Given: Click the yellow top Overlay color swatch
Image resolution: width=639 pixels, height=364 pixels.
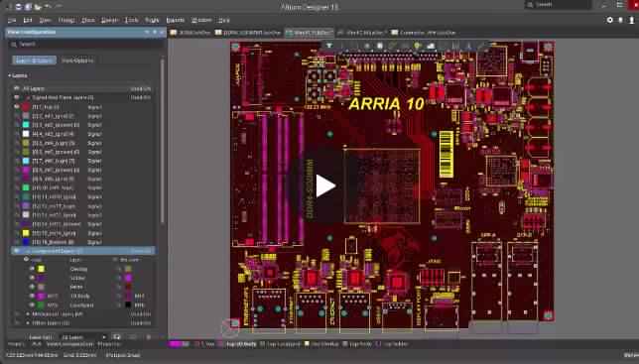Looking at the screenshot, I should coord(41,269).
